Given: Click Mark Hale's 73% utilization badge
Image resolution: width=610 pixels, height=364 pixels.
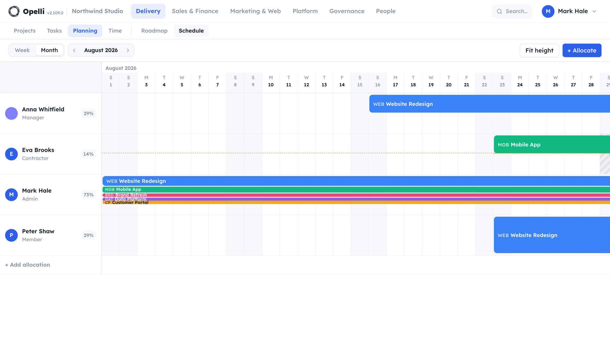Looking at the screenshot, I should [88, 194].
